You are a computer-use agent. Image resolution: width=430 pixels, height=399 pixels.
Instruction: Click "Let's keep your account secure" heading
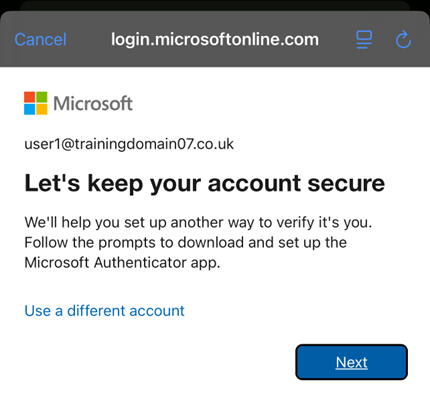point(204,184)
